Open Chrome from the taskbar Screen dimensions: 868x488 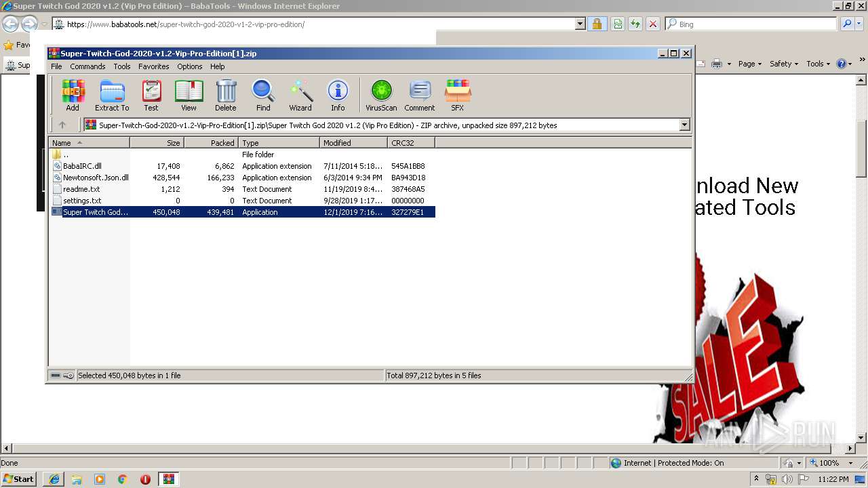123,479
